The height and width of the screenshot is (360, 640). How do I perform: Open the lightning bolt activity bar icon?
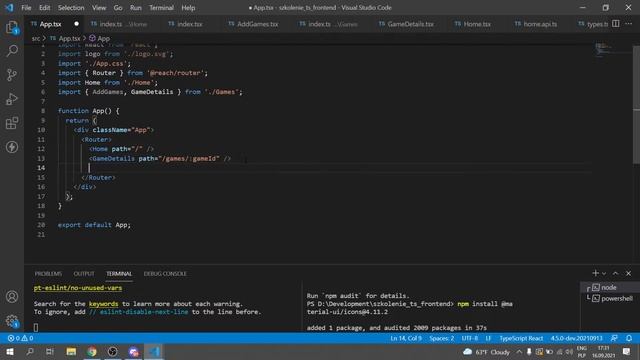tap(12, 147)
